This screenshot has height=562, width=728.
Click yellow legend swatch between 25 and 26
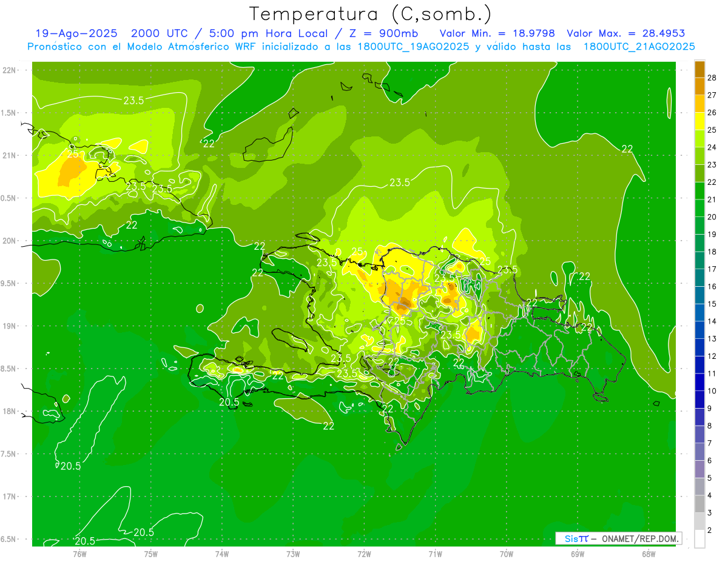coord(699,121)
